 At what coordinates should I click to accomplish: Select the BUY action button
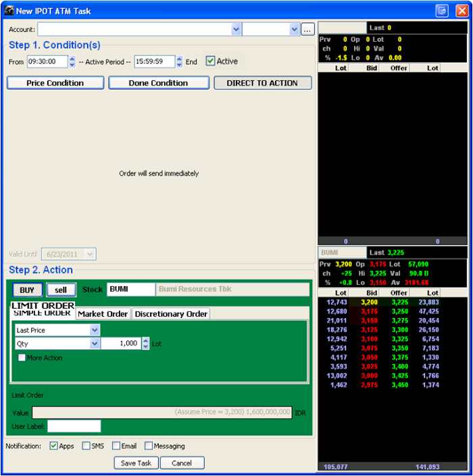(x=27, y=290)
